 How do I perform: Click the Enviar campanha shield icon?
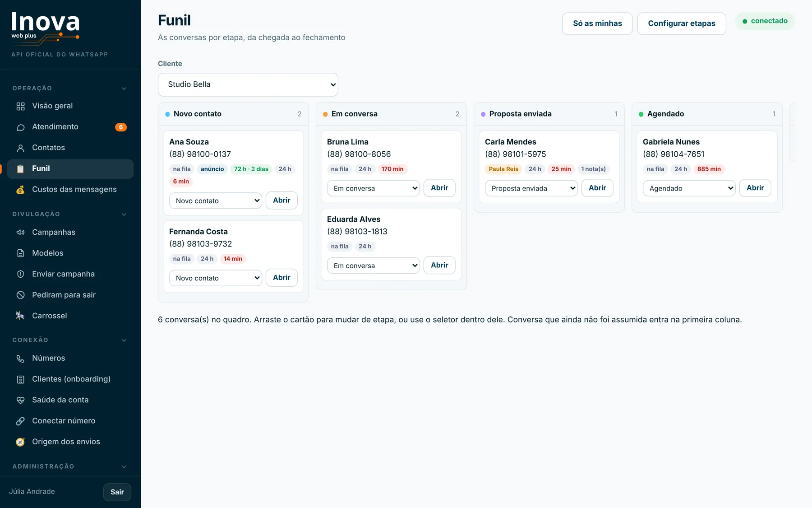tap(20, 274)
